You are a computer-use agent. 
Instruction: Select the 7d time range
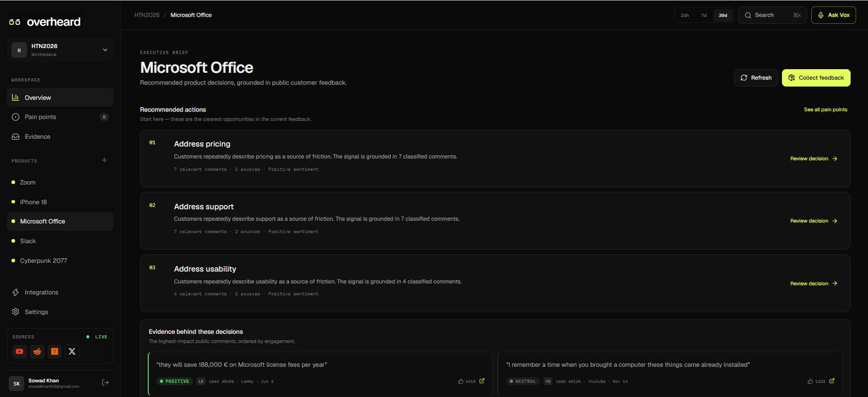pyautogui.click(x=704, y=15)
